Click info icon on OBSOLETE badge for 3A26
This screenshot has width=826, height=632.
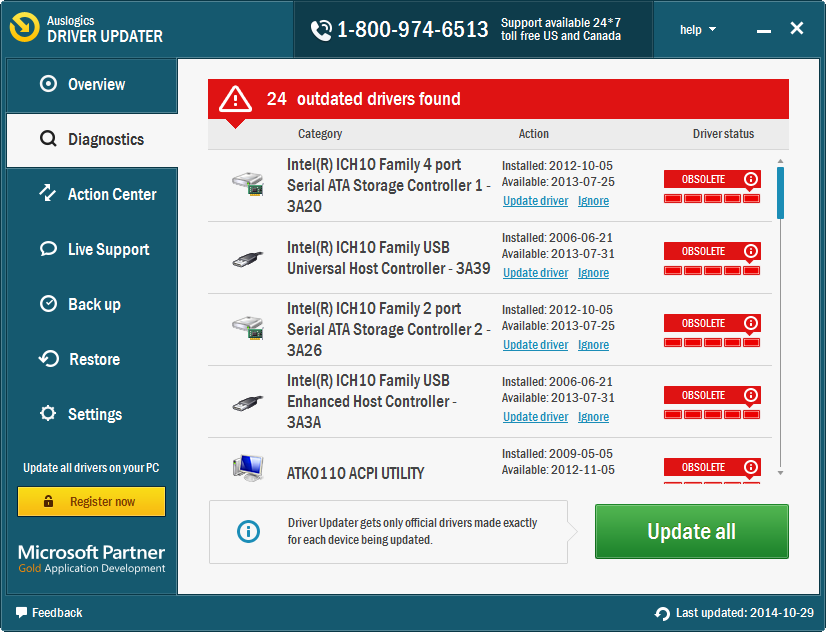751,323
